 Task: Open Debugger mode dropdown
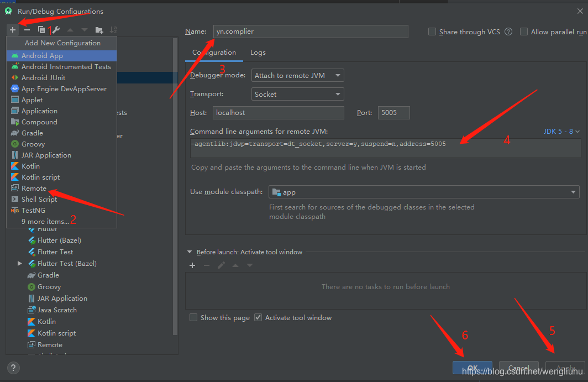[298, 75]
